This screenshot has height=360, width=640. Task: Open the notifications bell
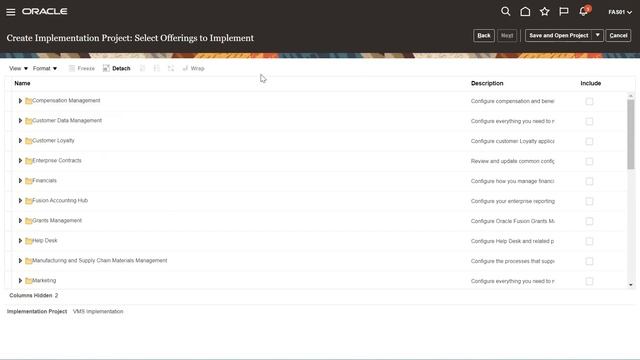coord(584,11)
